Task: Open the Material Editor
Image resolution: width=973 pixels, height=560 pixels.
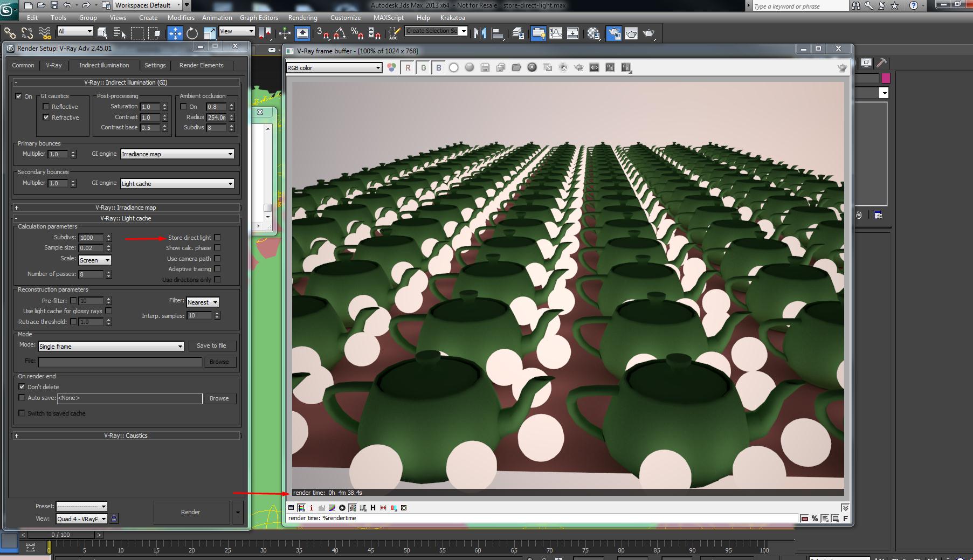Action: coord(594,33)
